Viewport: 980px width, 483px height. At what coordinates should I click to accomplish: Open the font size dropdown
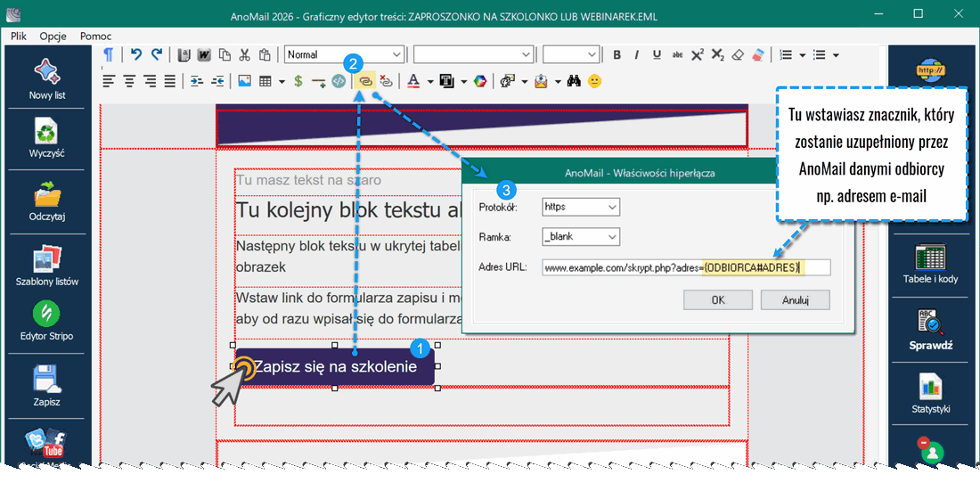571,54
